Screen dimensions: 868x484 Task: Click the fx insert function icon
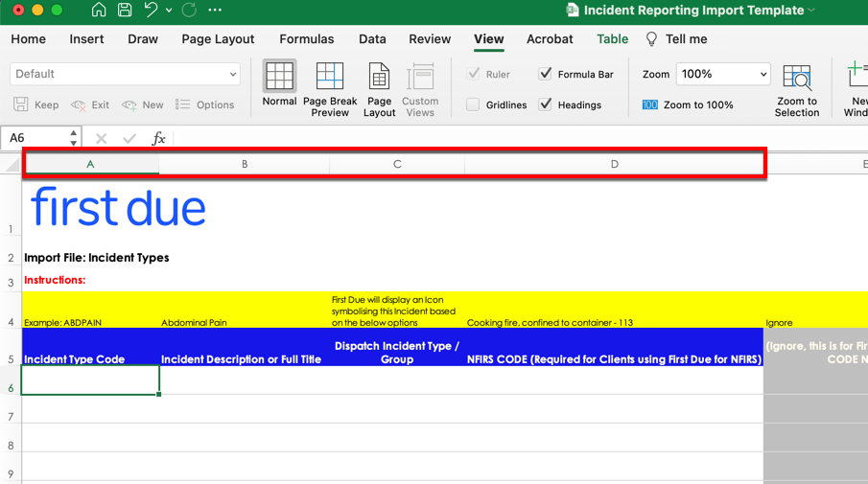158,139
